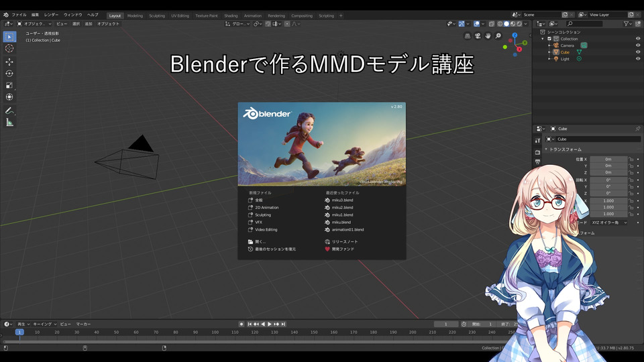Viewport: 644px width, 362px height.
Task: Open timeline keying dropdown
Action: click(x=44, y=324)
